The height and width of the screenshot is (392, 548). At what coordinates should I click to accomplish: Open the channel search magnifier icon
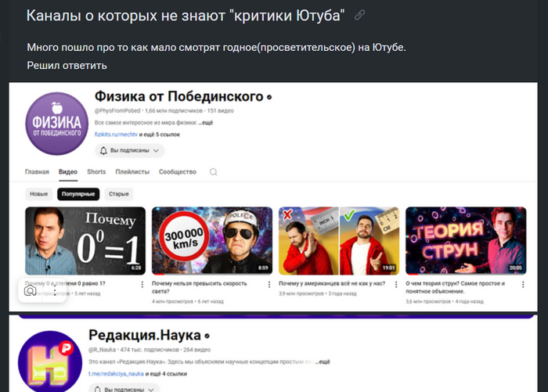(x=213, y=172)
